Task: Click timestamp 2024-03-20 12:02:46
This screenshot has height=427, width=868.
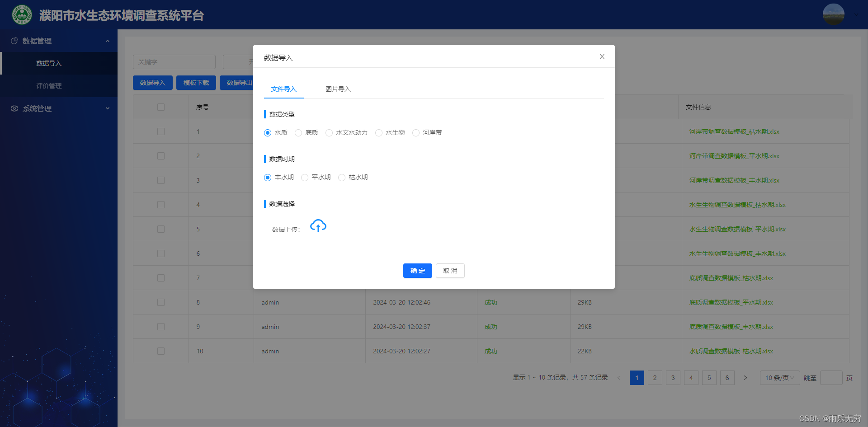Action: click(401, 302)
